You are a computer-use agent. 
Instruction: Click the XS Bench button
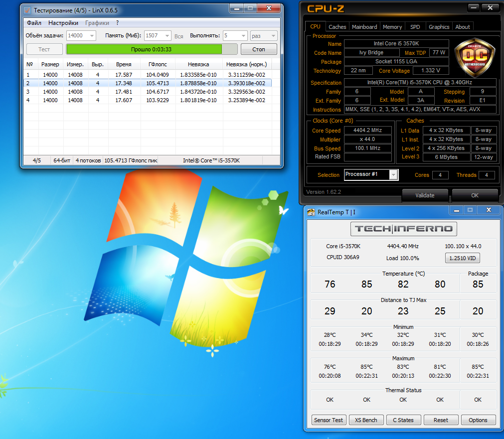(366, 420)
